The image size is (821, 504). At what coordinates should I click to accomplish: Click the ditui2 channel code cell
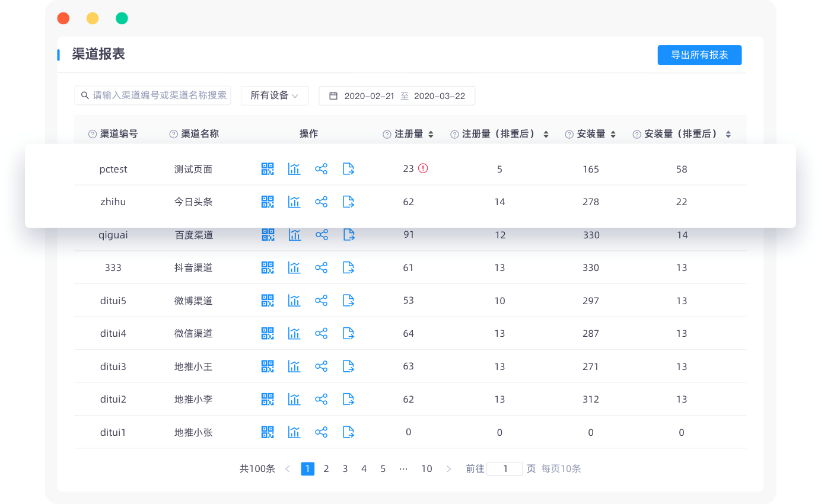[x=113, y=399]
